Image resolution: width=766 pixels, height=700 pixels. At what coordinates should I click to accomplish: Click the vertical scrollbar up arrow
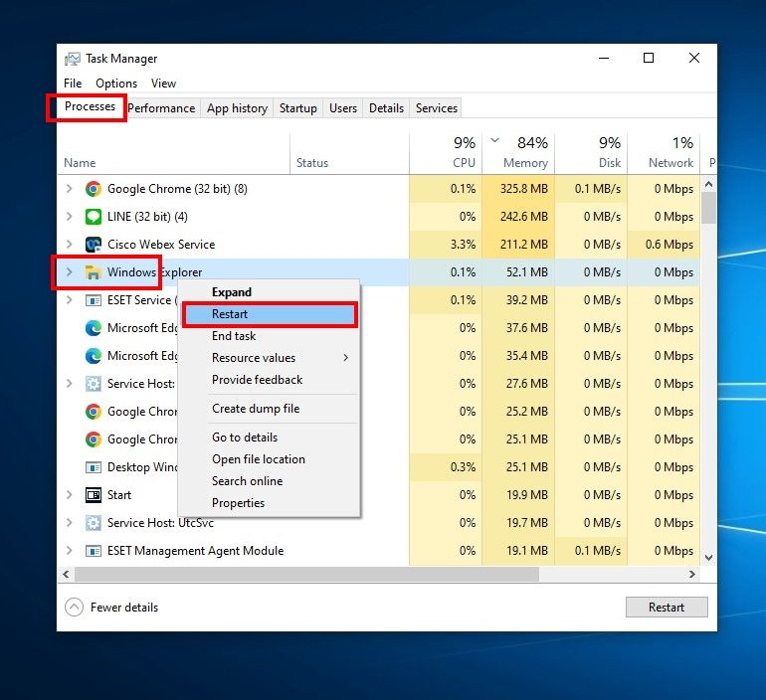pos(709,185)
